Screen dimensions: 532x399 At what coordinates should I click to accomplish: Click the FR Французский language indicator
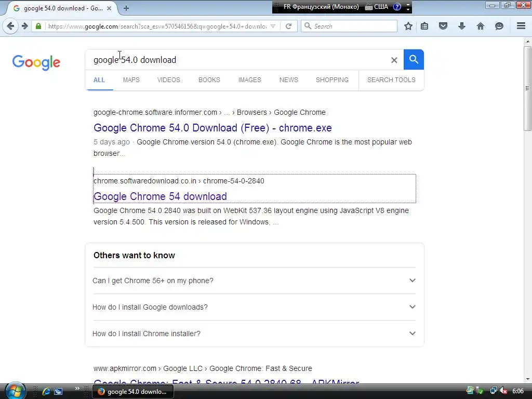pyautogui.click(x=321, y=7)
